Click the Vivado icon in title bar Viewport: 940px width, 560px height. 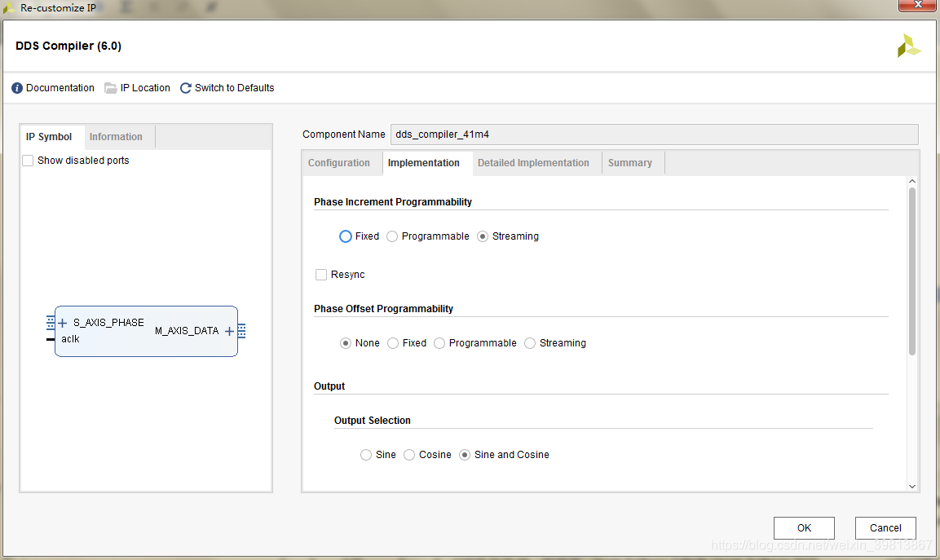(9, 8)
